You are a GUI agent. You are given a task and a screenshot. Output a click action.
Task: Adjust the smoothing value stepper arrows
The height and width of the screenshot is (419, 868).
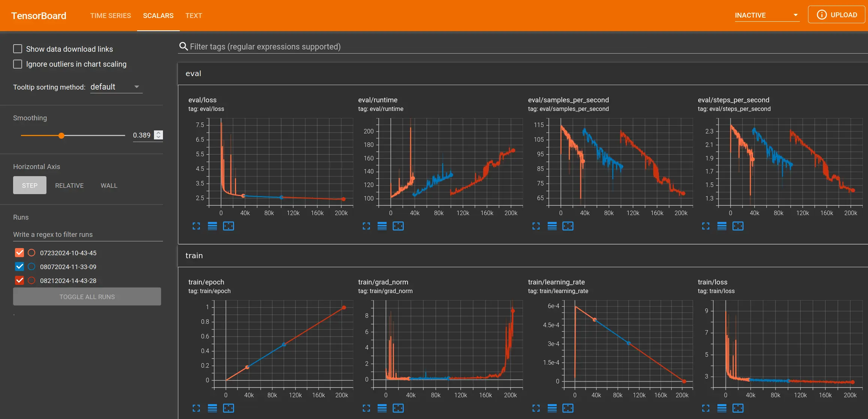click(158, 135)
